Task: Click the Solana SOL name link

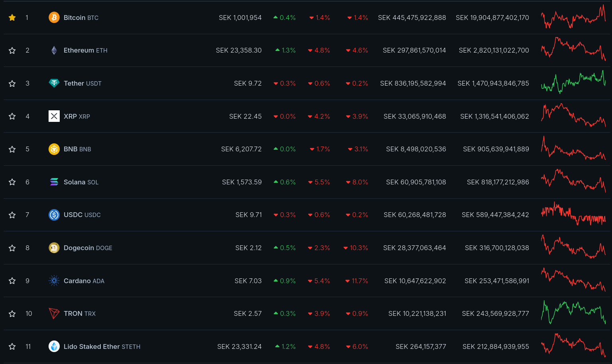Action: pyautogui.click(x=81, y=182)
